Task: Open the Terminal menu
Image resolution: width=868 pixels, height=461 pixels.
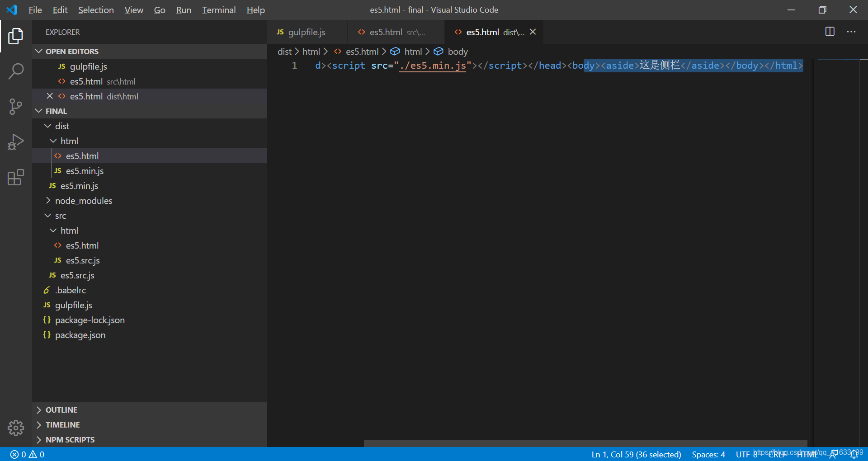Action: point(219,9)
